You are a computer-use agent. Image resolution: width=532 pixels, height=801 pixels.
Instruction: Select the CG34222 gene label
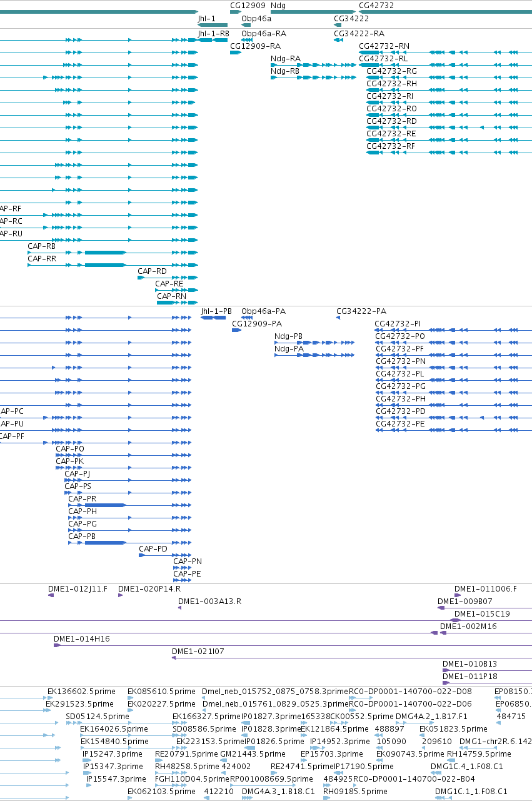pos(351,19)
